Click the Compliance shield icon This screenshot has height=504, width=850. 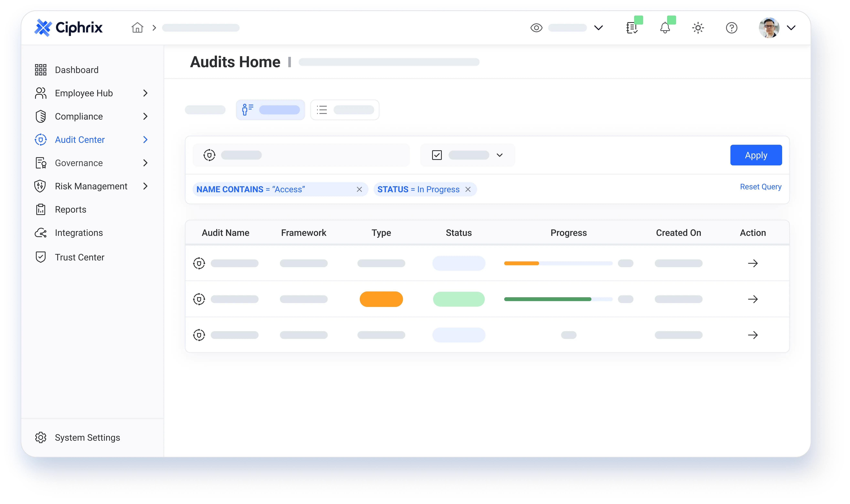(x=40, y=116)
